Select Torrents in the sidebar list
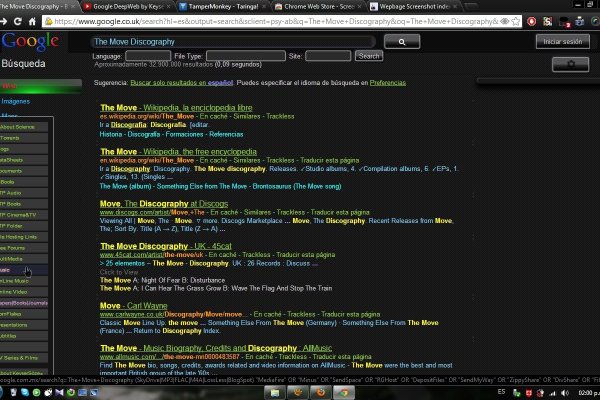The width and height of the screenshot is (600, 400). (24, 138)
